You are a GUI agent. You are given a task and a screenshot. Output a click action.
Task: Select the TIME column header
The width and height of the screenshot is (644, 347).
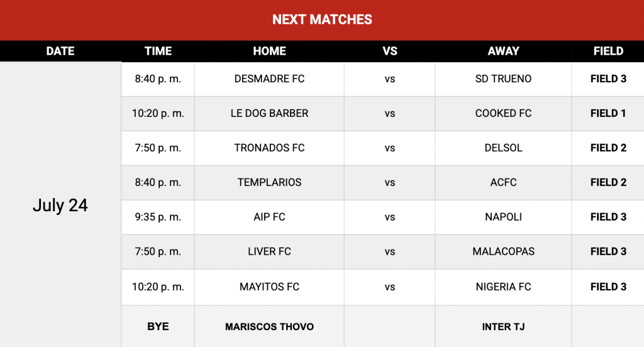158,51
